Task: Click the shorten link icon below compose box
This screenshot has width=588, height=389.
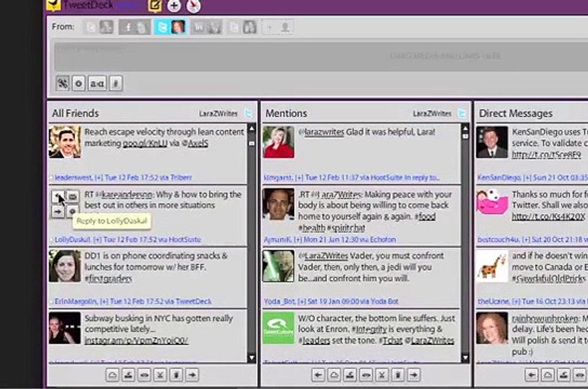Action: [x=63, y=83]
